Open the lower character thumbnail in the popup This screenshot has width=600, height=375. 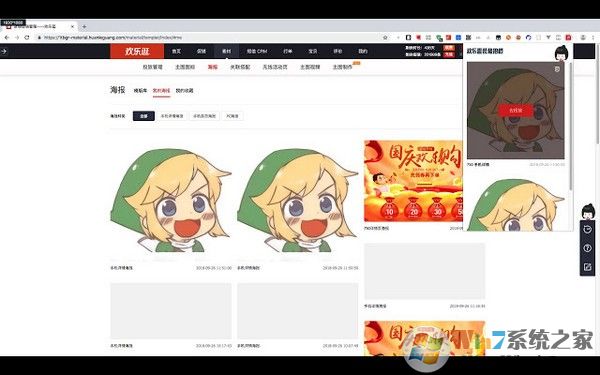point(515,205)
